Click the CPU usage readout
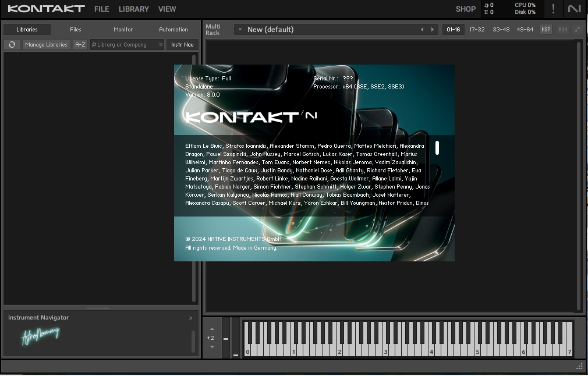 [x=525, y=5]
